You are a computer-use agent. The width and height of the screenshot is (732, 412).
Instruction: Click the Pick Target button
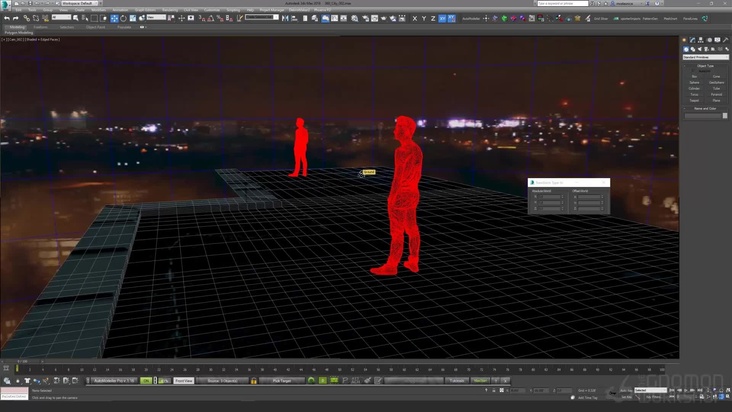[x=282, y=381]
